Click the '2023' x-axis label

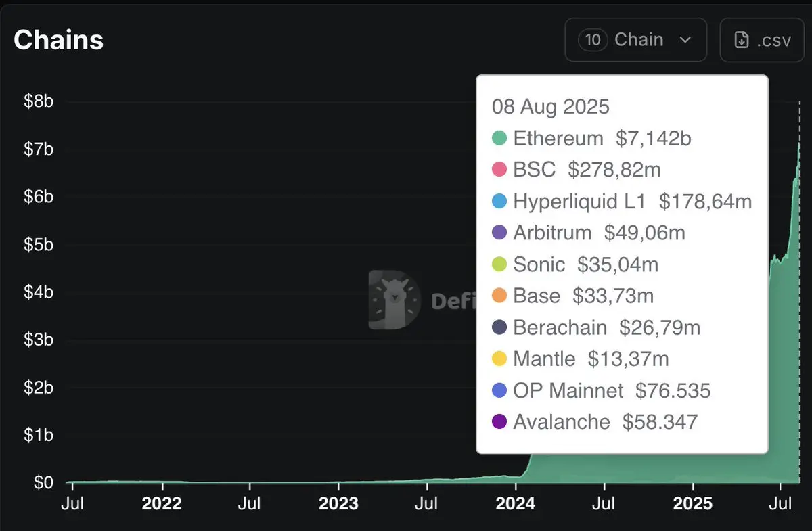338,504
